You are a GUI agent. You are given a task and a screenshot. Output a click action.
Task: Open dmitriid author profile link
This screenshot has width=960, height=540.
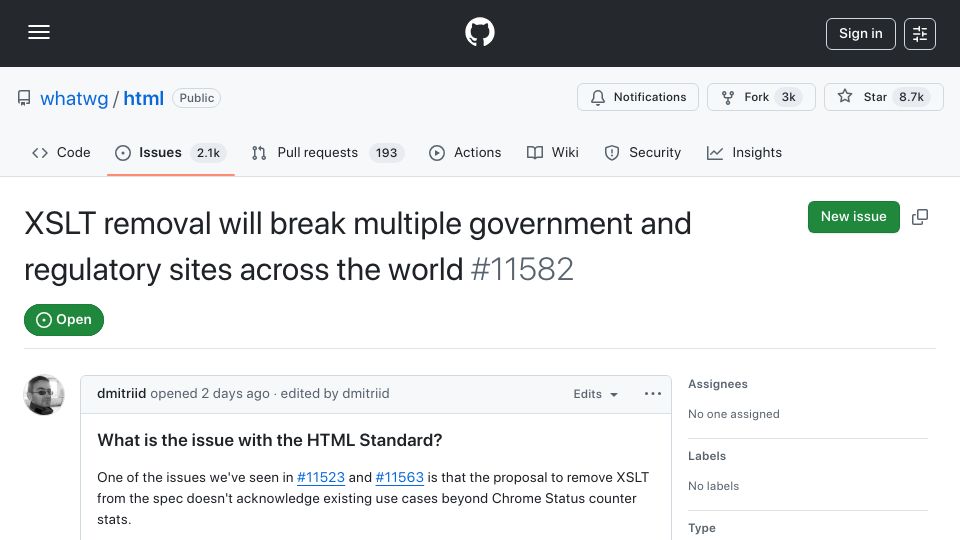pyautogui.click(x=121, y=394)
